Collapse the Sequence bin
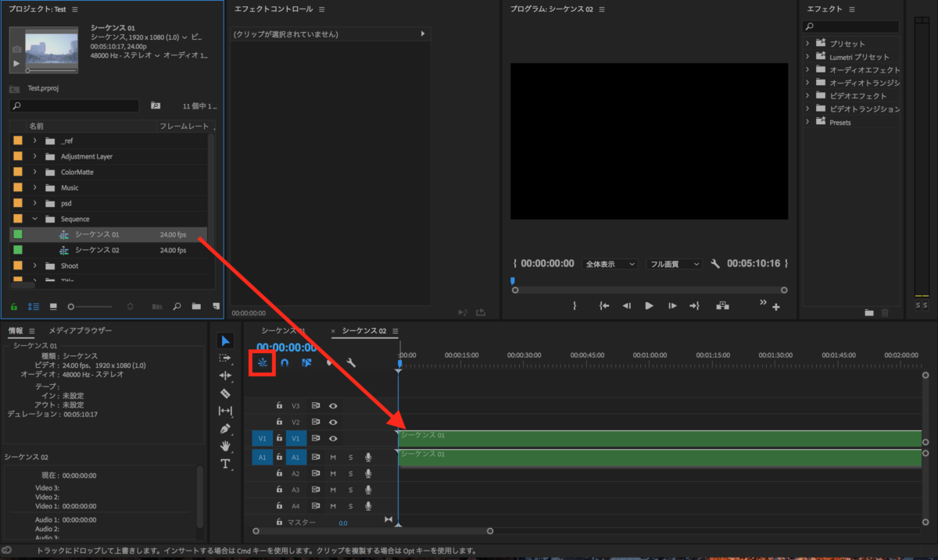 [x=34, y=219]
